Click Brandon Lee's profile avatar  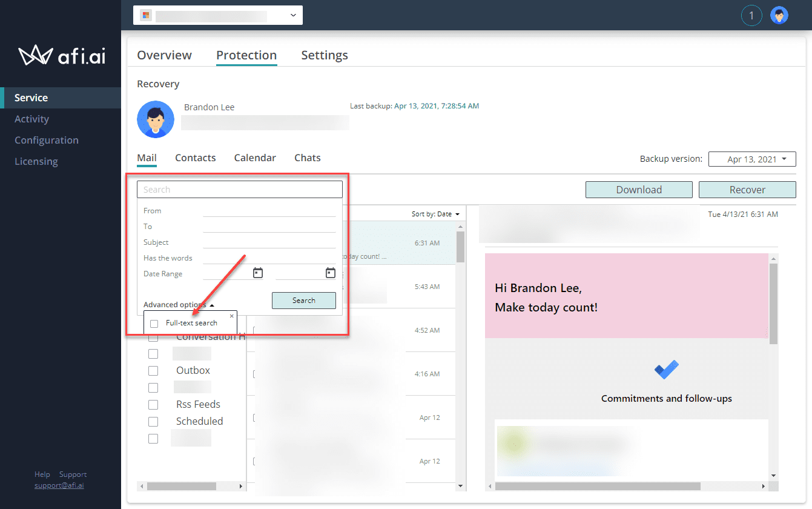(155, 119)
